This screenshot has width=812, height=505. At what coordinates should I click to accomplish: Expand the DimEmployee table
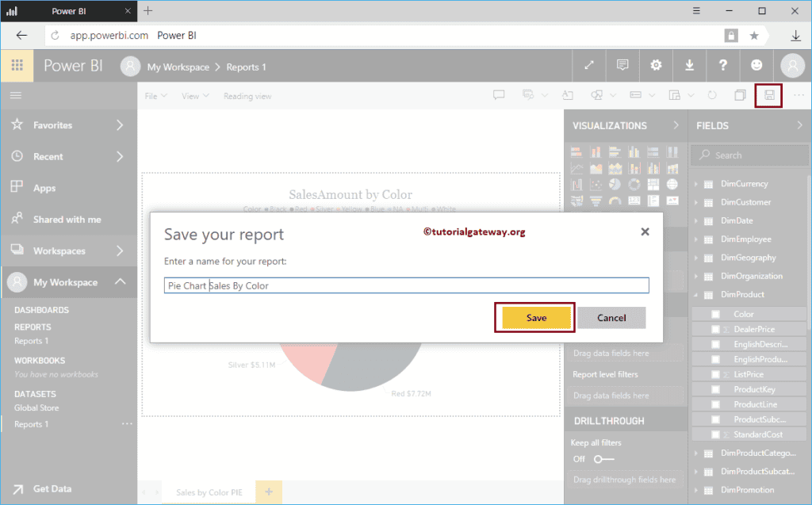696,239
